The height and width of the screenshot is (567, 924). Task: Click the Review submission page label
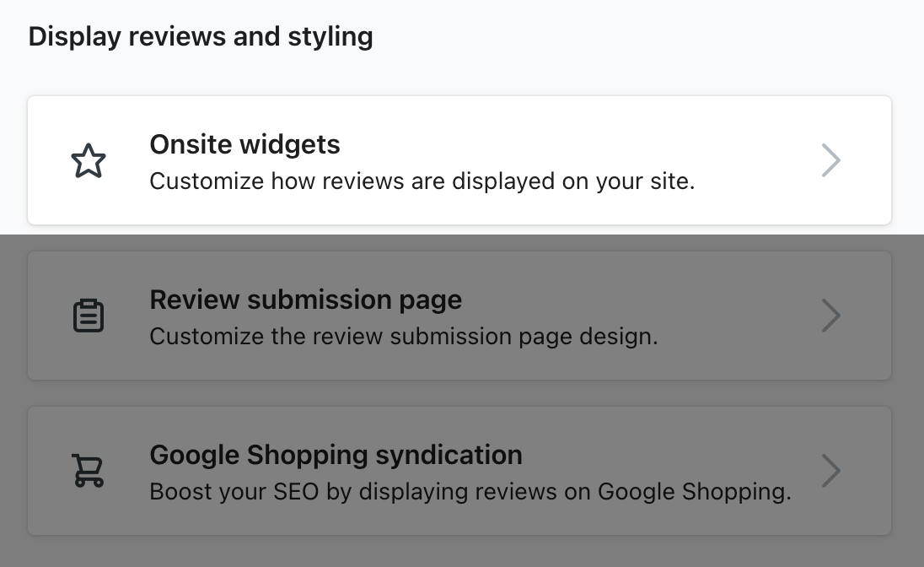305,300
